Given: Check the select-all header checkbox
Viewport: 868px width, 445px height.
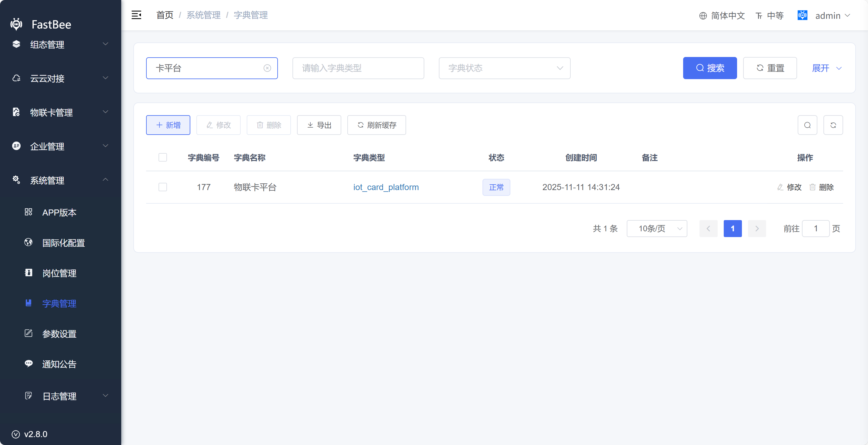Looking at the screenshot, I should click(163, 157).
